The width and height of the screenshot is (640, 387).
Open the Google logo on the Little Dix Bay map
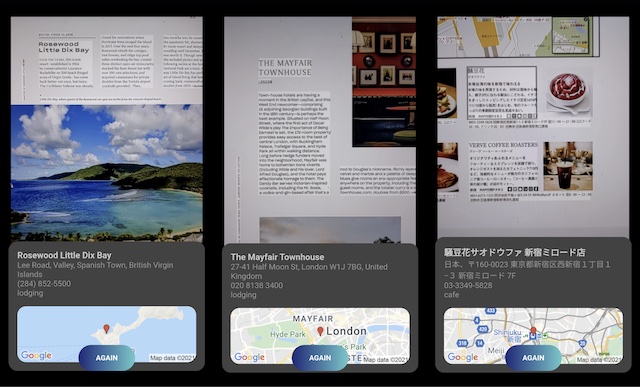coord(37,356)
